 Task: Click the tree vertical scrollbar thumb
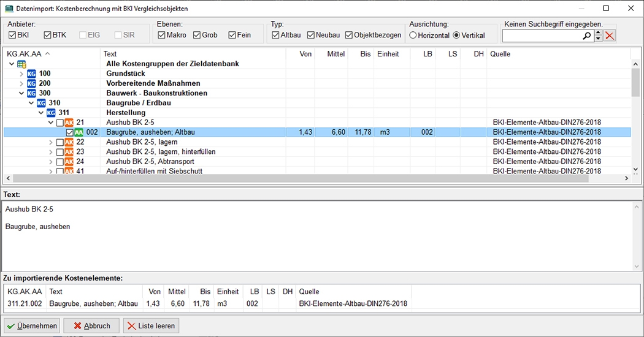click(x=636, y=83)
